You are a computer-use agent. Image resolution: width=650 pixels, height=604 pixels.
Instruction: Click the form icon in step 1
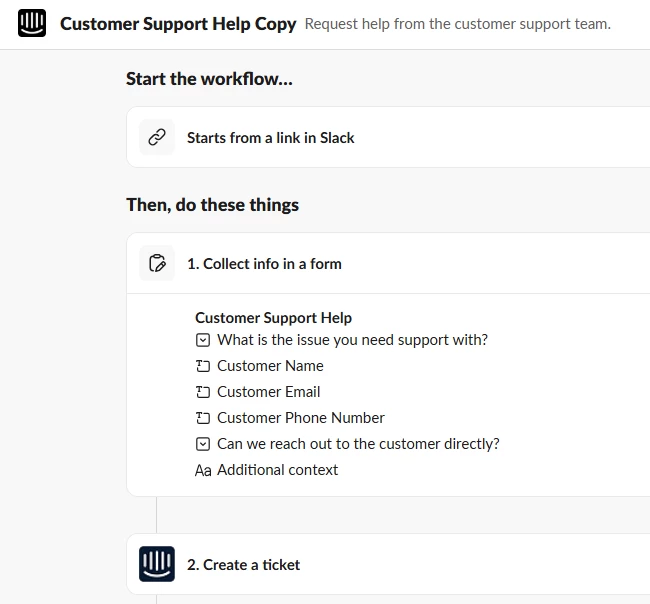coord(157,264)
